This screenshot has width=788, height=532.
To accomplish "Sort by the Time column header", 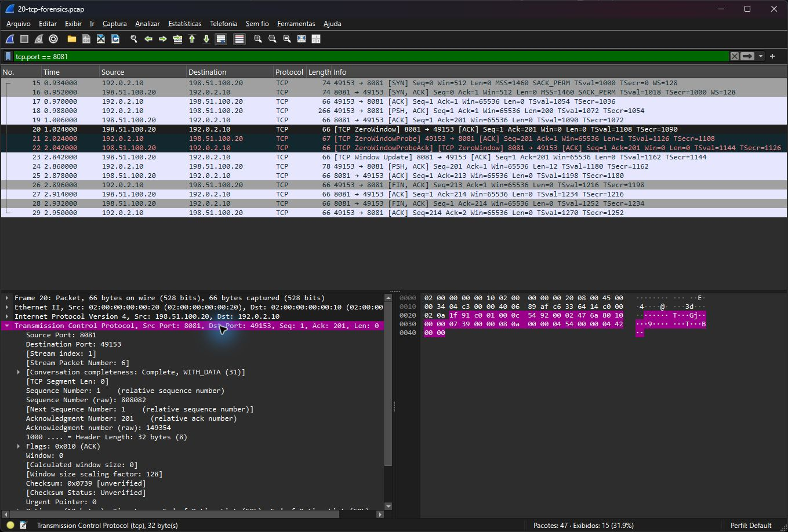I will [x=70, y=72].
